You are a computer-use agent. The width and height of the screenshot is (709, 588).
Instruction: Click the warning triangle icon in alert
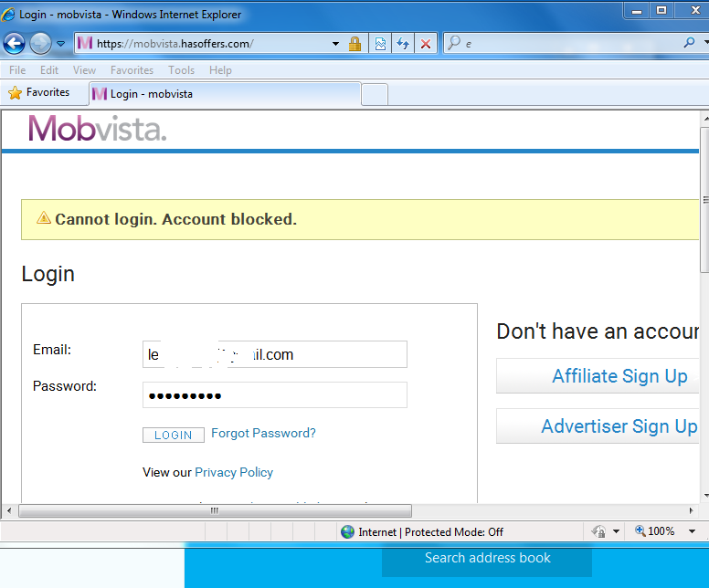(x=44, y=218)
